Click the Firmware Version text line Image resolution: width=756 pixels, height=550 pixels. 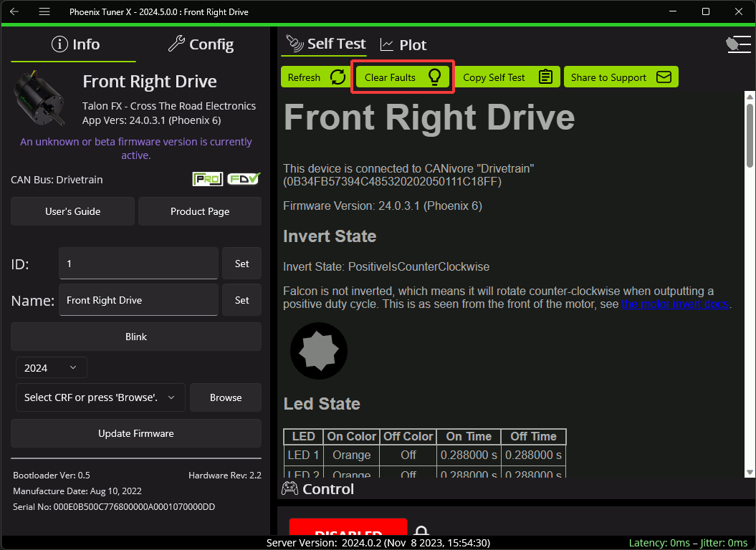click(x=383, y=206)
